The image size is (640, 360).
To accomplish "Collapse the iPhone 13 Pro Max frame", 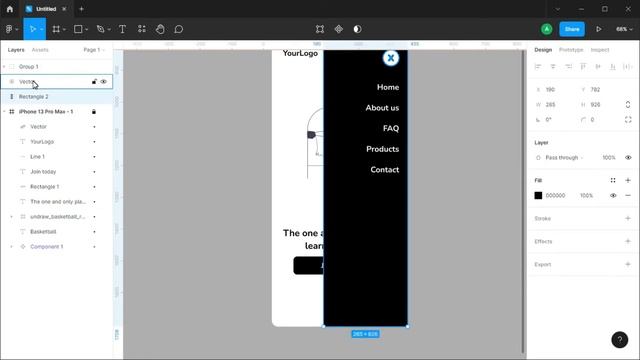I will point(4,112).
